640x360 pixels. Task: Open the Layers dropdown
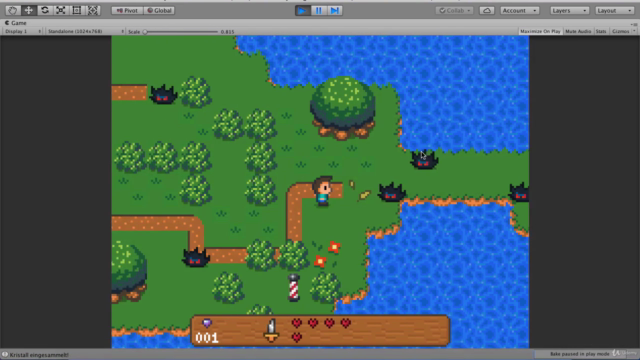click(x=569, y=11)
